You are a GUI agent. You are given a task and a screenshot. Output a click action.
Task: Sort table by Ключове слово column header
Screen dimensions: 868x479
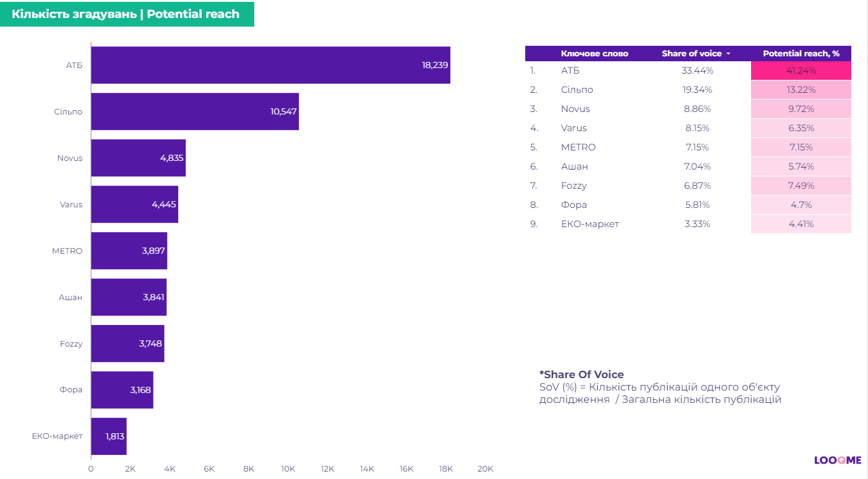[594, 54]
